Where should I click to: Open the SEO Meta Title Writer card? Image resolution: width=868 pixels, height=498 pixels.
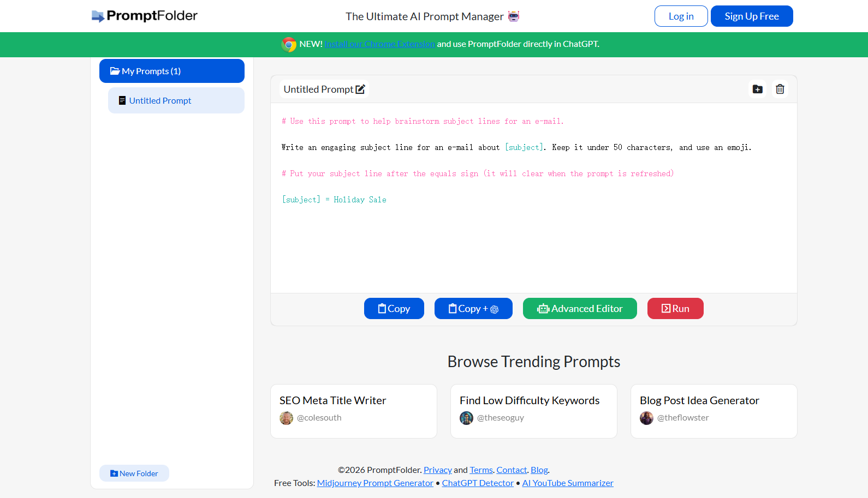(354, 411)
